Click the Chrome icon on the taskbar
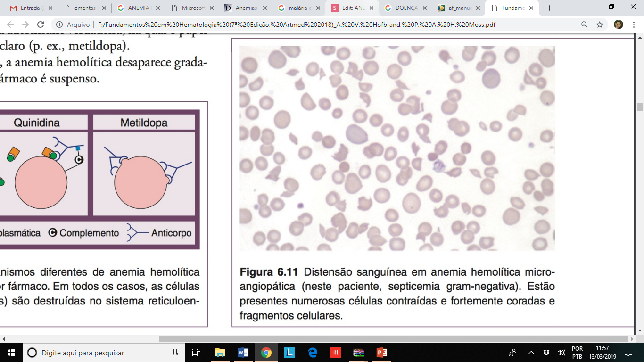The image size is (644, 362). [266, 353]
